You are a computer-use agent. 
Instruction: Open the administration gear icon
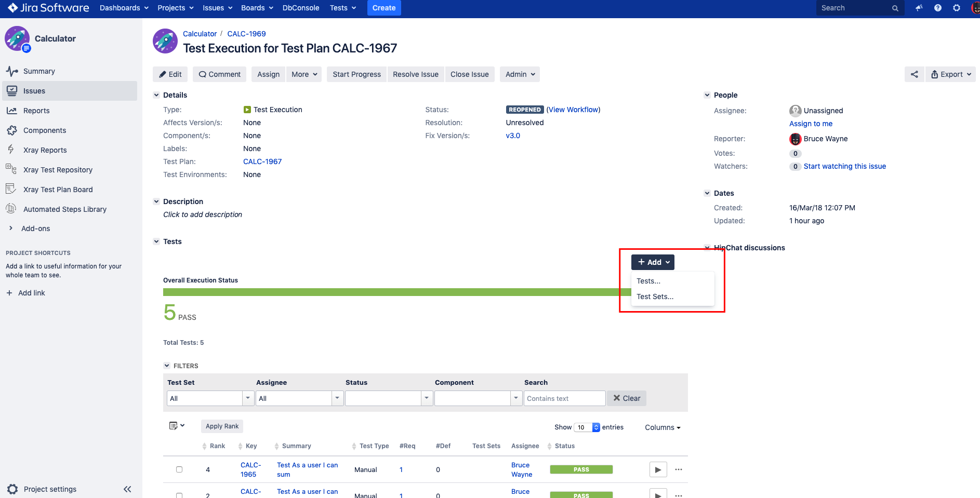click(x=957, y=8)
